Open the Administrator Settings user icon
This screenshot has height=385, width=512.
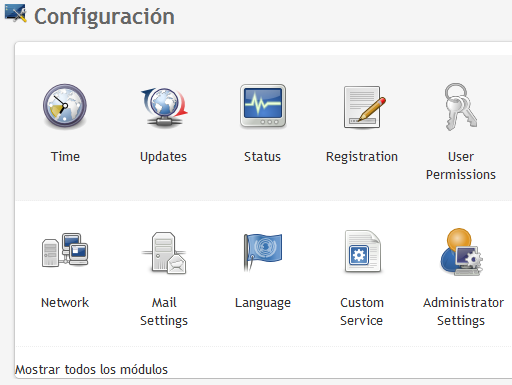click(x=461, y=252)
